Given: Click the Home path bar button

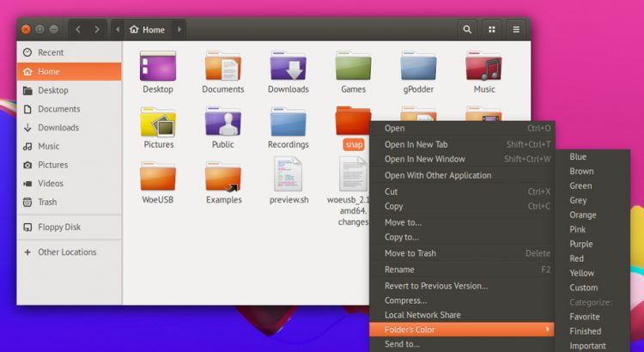Looking at the screenshot, I should 148,29.
